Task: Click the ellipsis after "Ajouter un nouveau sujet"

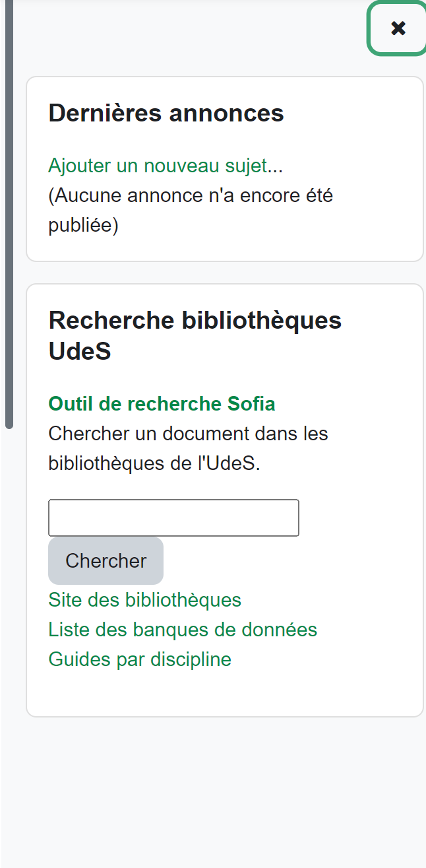Action: point(276,166)
